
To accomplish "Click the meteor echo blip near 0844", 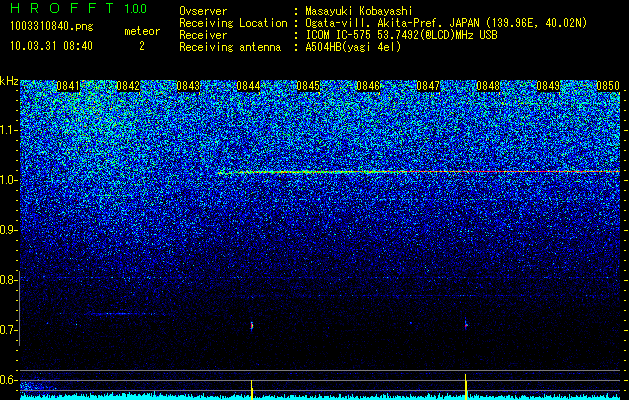I will pos(252,325).
